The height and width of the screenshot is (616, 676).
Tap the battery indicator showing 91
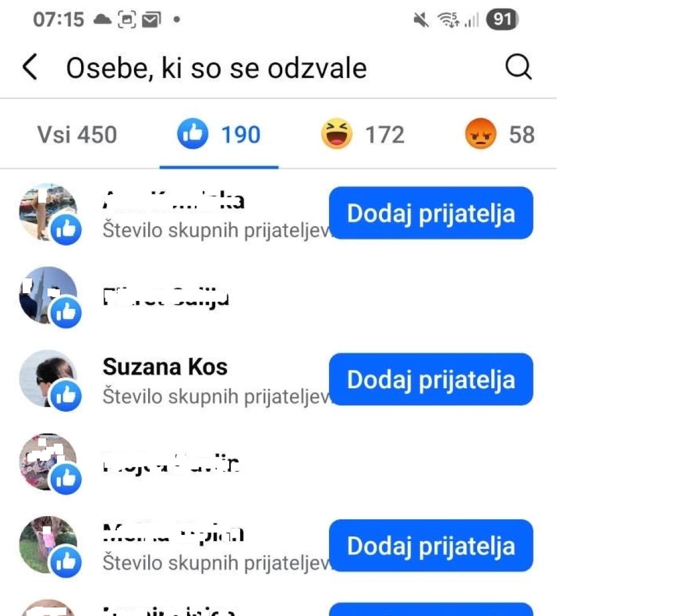point(501,20)
